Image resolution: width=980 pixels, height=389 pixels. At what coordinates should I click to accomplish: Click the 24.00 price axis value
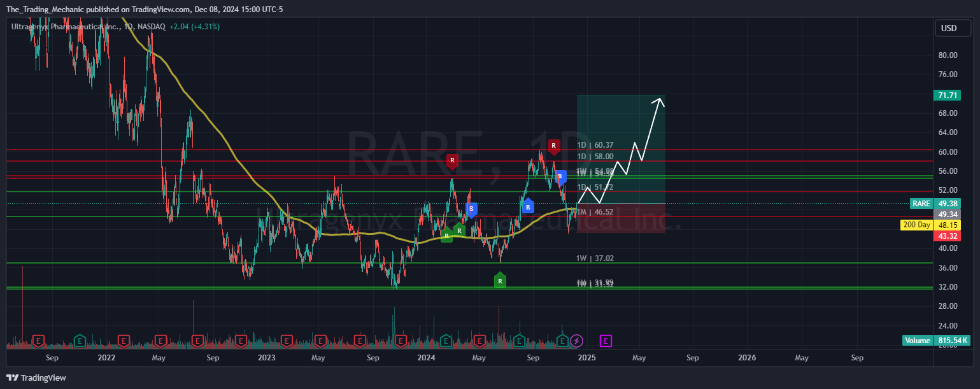tap(948, 325)
